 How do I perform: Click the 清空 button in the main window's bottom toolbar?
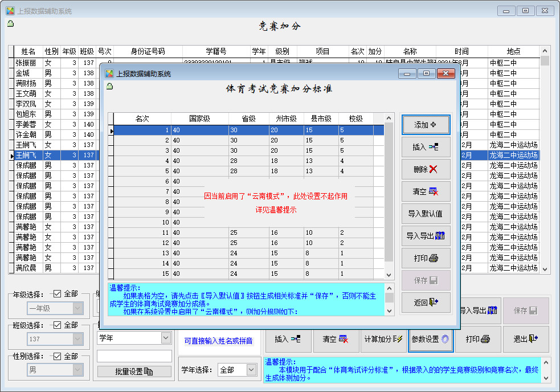click(336, 339)
